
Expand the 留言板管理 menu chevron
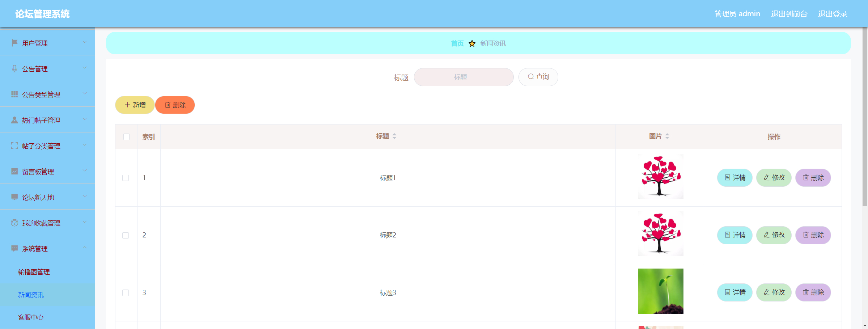point(85,170)
